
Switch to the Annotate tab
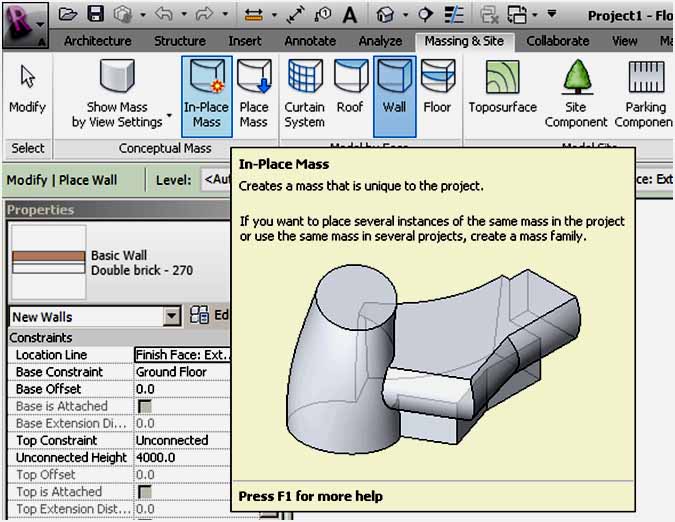(x=310, y=41)
